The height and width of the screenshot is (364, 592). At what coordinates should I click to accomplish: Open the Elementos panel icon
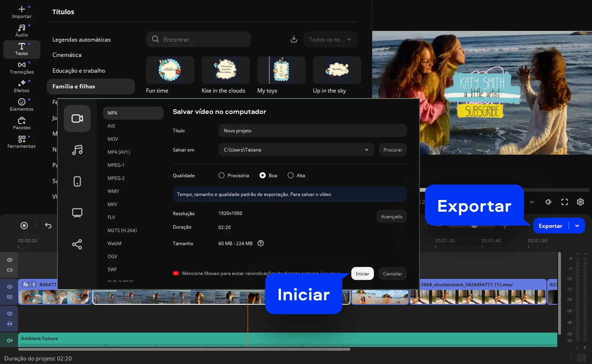22,102
